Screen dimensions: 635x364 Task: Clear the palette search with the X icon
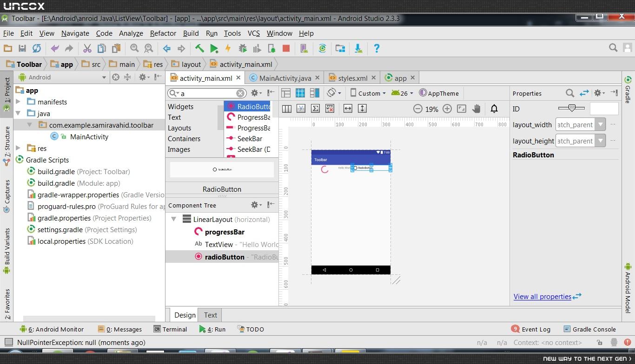tap(240, 93)
